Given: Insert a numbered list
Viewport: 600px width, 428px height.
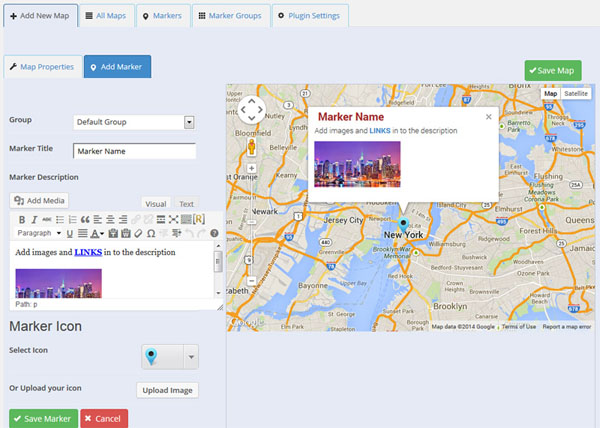Looking at the screenshot, I should click(72, 220).
